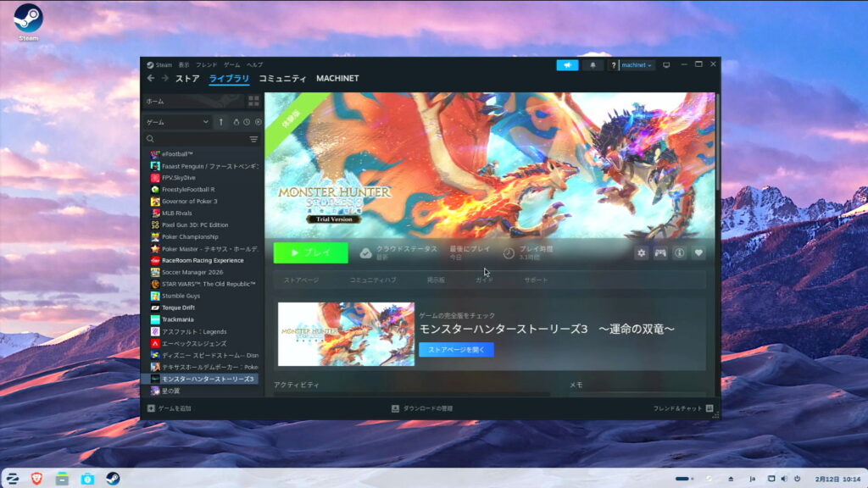The image size is (868, 488).
Task: Open the notifications bell icon
Action: point(593,65)
